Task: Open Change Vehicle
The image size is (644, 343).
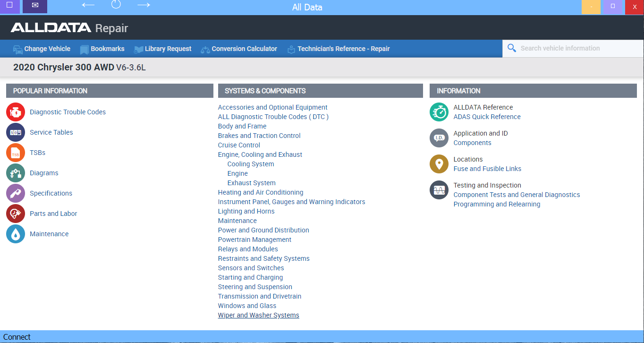Action: [42, 49]
